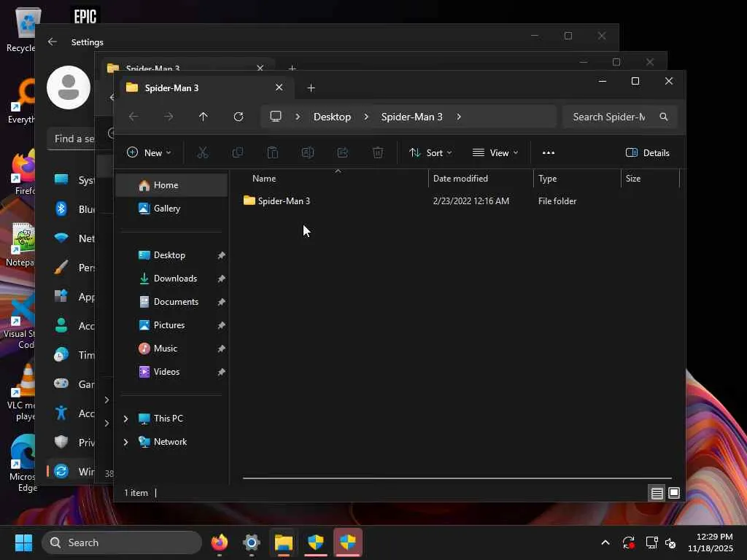Image resolution: width=747 pixels, height=560 pixels.
Task: Navigate forward in File Explorer
Action: [x=169, y=117]
